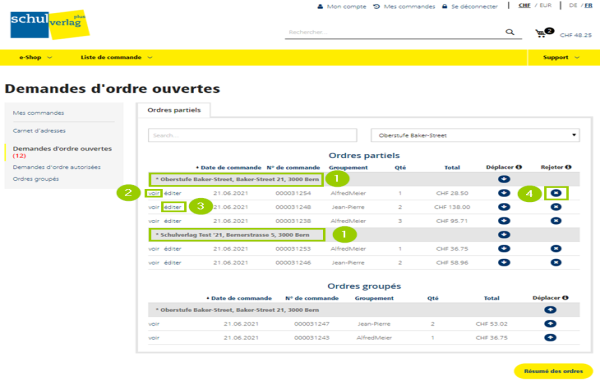Reject order 000031253
600x382 pixels.
(556, 249)
